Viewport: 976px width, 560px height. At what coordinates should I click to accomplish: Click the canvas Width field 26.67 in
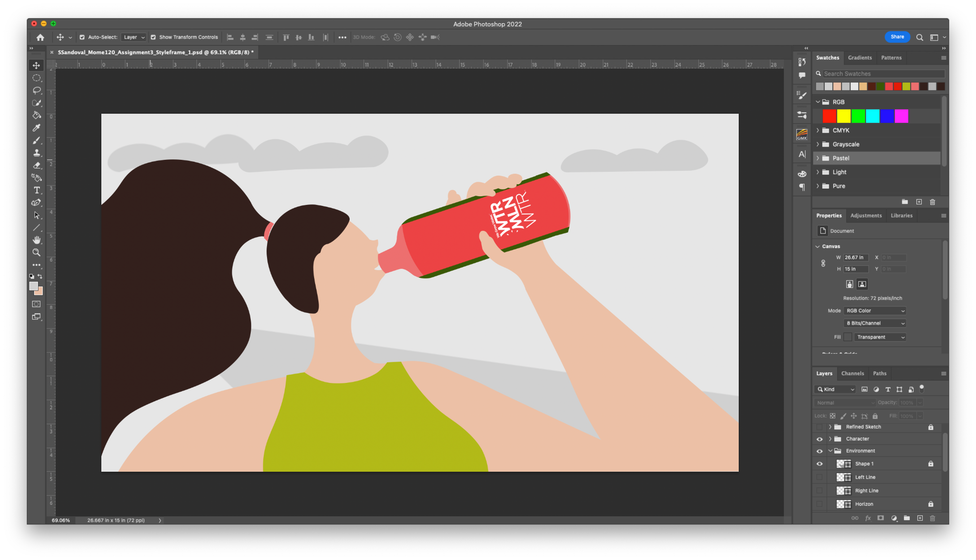pos(856,257)
